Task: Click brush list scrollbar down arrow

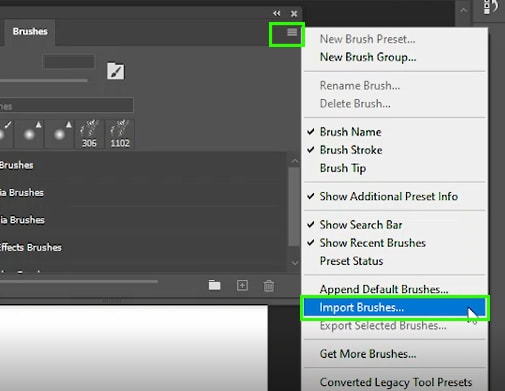Action: pos(295,263)
